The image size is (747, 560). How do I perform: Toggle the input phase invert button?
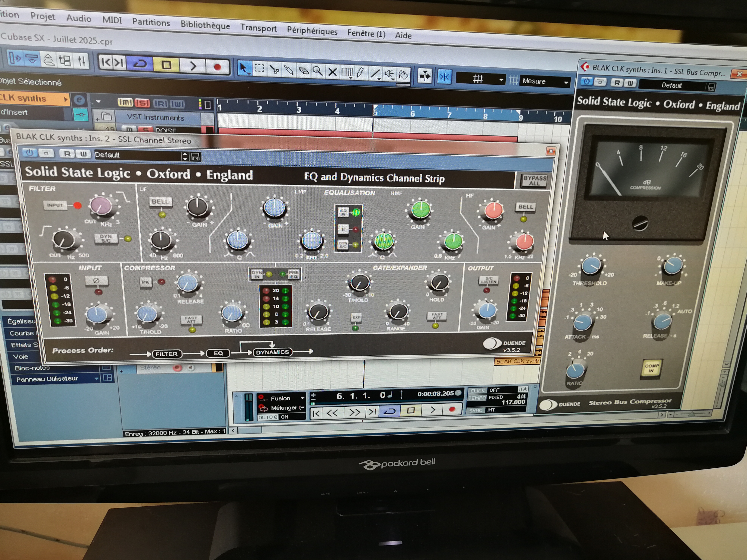point(97,281)
